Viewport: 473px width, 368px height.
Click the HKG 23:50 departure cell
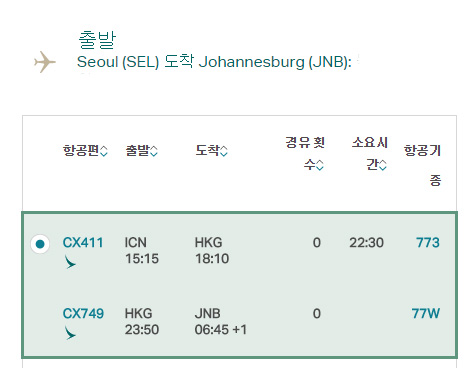[142, 321]
